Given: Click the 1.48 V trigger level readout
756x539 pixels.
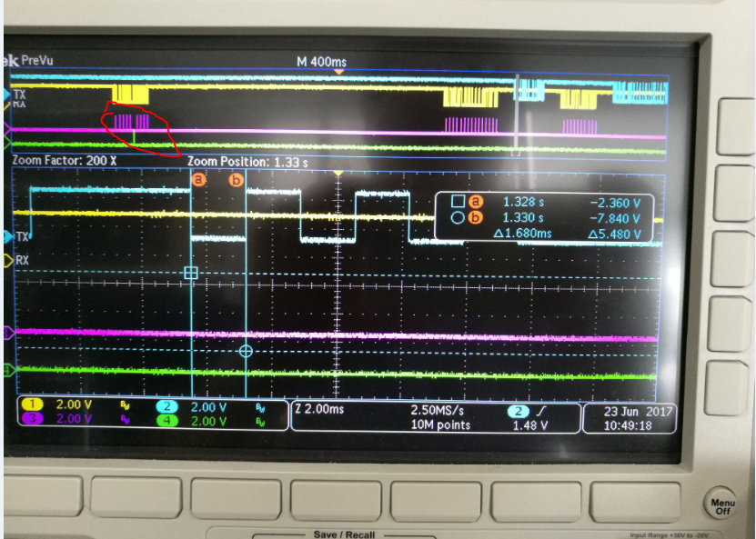Looking at the screenshot, I should click(529, 425).
